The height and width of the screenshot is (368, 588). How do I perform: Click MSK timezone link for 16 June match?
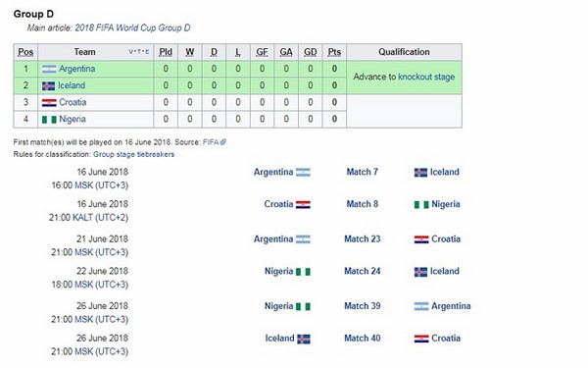83,185
